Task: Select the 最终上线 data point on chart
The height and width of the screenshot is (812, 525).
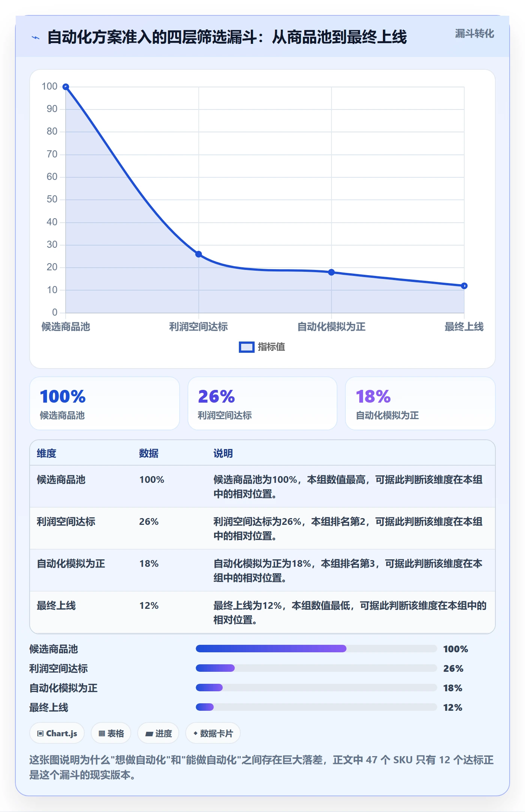Action: pyautogui.click(x=464, y=286)
